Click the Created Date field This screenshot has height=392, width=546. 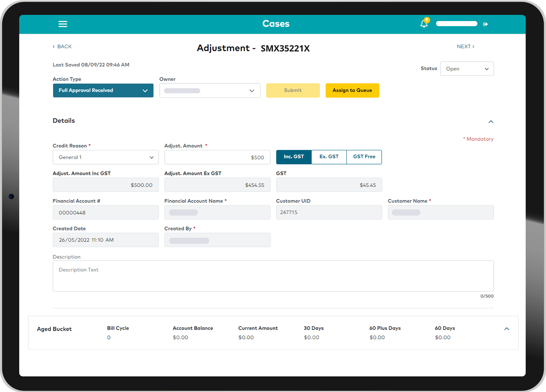pos(106,240)
